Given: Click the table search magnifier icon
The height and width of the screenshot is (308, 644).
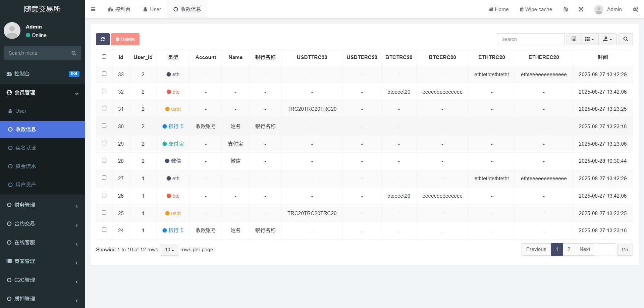Looking at the screenshot, I should [x=626, y=39].
